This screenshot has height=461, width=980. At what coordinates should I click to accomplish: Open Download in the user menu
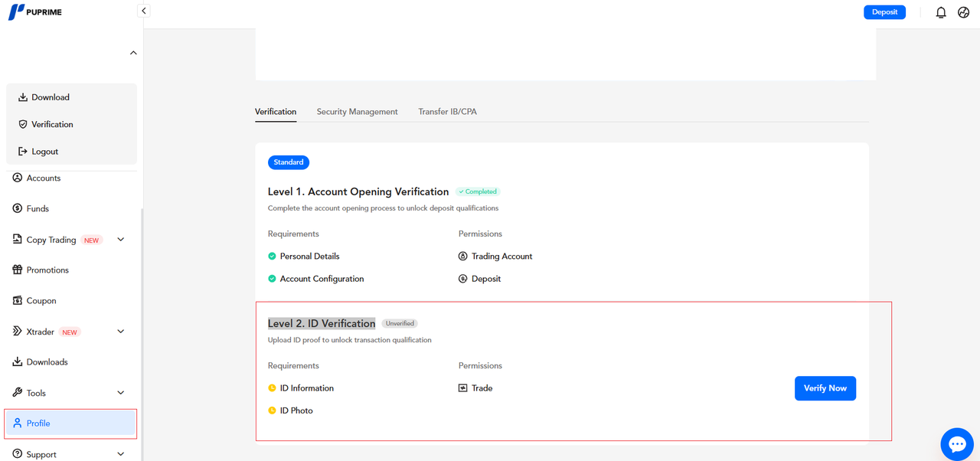51,97
